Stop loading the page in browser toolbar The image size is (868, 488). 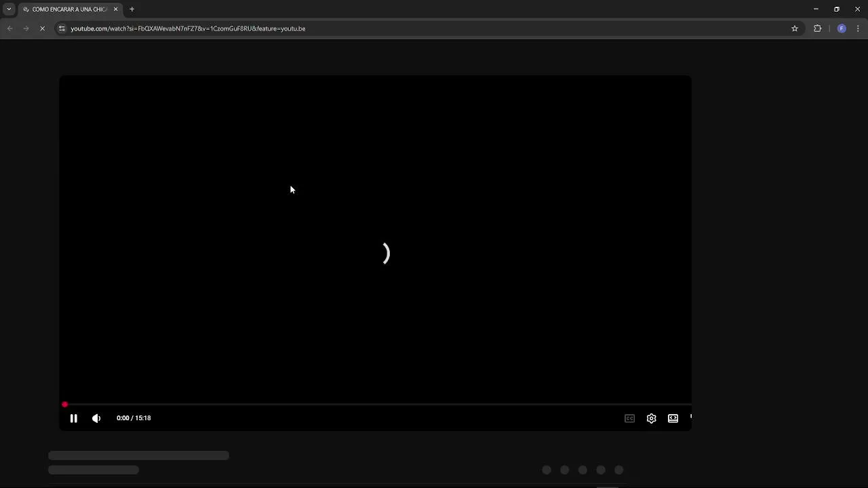click(x=42, y=28)
